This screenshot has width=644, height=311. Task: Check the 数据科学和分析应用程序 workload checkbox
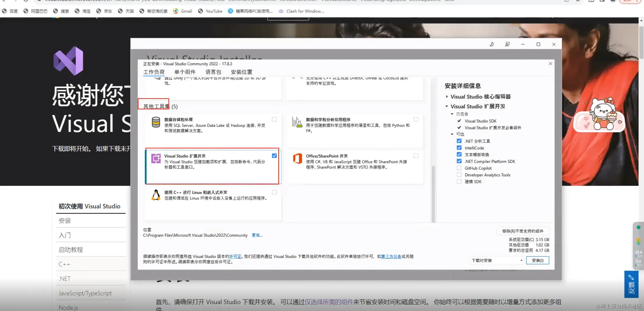tap(416, 119)
